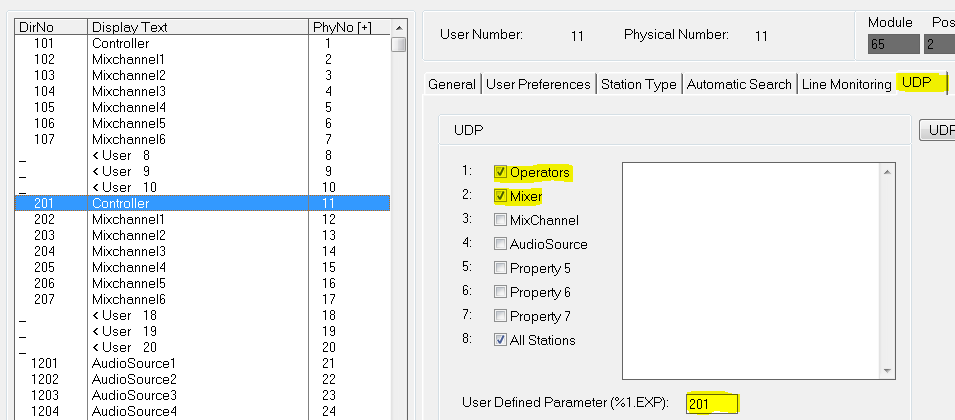Viewport: 955px width, 420px height.
Task: Select the Line Monitoring tab
Action: (846, 84)
